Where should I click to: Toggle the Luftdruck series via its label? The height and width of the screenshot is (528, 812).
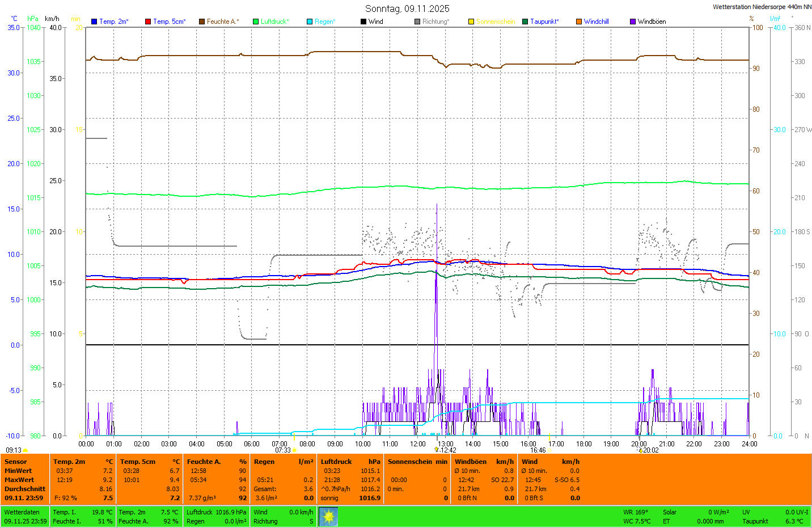click(274, 22)
